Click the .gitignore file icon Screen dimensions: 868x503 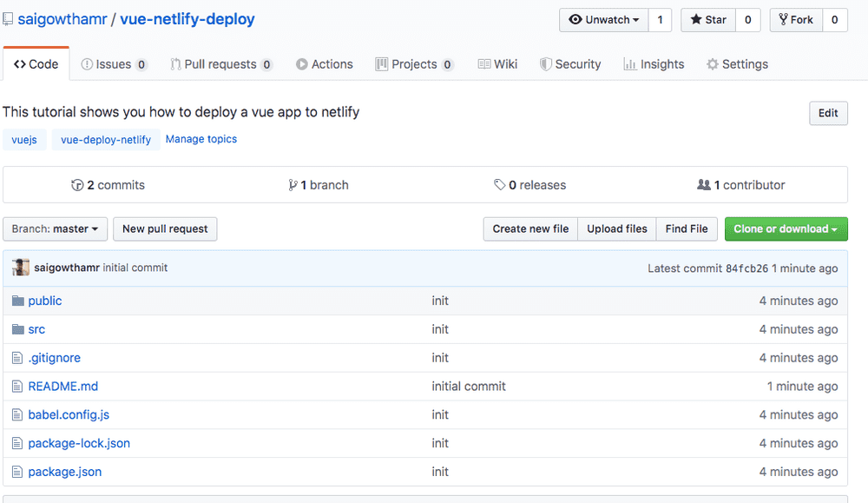[x=17, y=358]
